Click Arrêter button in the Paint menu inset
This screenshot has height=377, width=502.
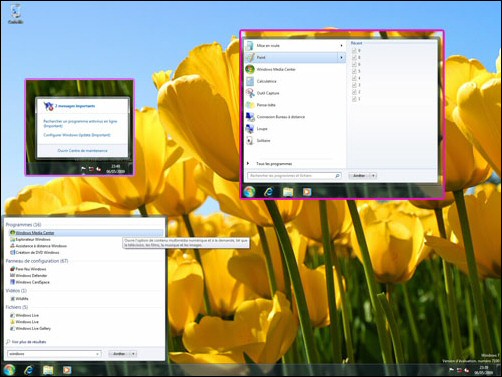point(359,176)
